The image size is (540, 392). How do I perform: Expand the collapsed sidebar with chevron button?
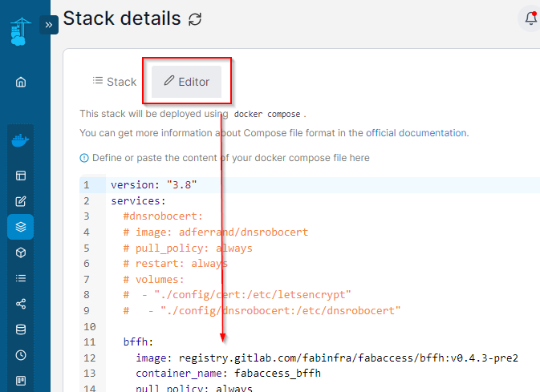48,25
